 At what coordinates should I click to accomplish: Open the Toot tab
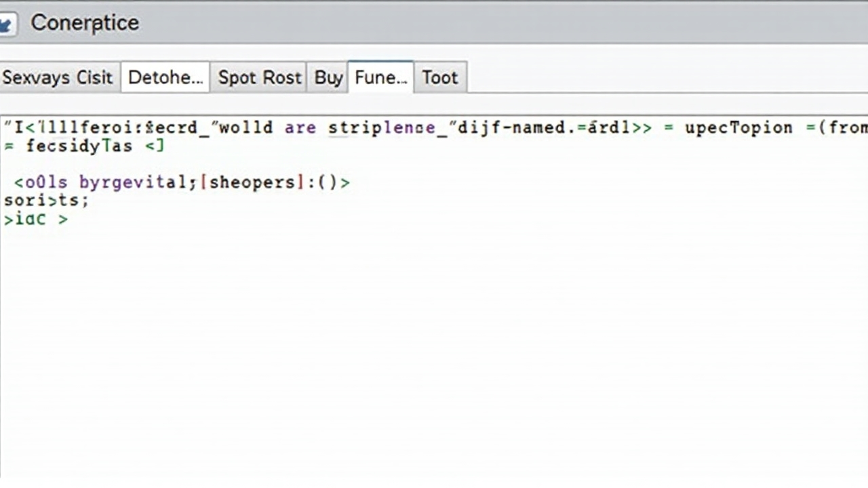point(440,78)
